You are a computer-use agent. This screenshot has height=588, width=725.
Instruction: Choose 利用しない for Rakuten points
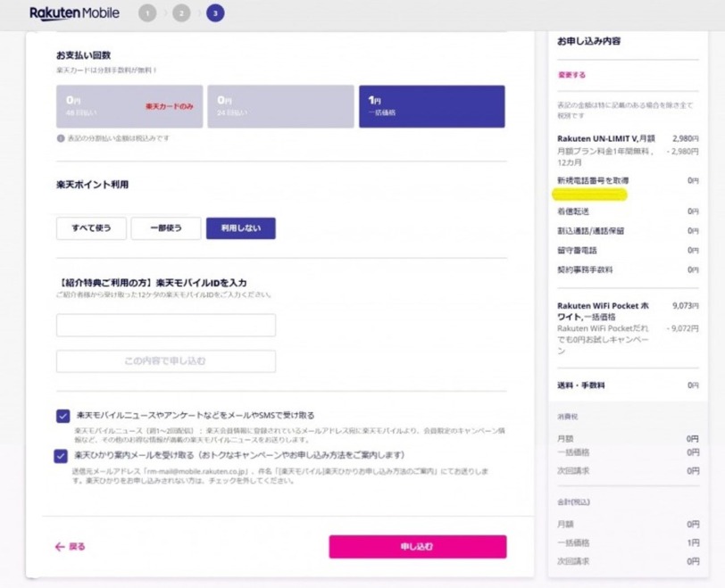[x=241, y=228]
